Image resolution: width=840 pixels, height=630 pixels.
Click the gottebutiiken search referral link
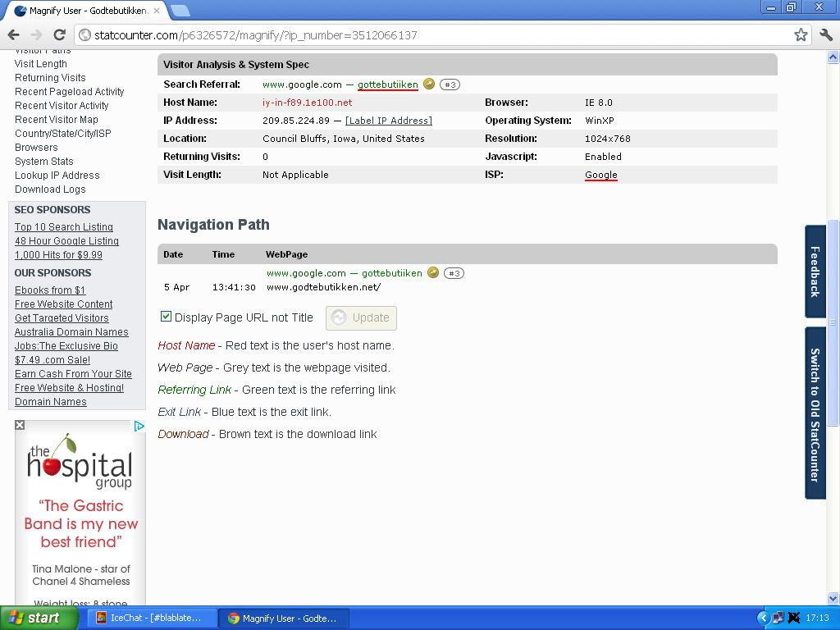point(388,84)
